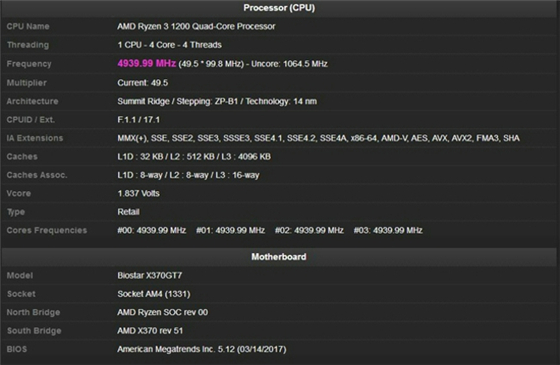Click the Uncore: 1064.5 MHz text

tap(289, 64)
